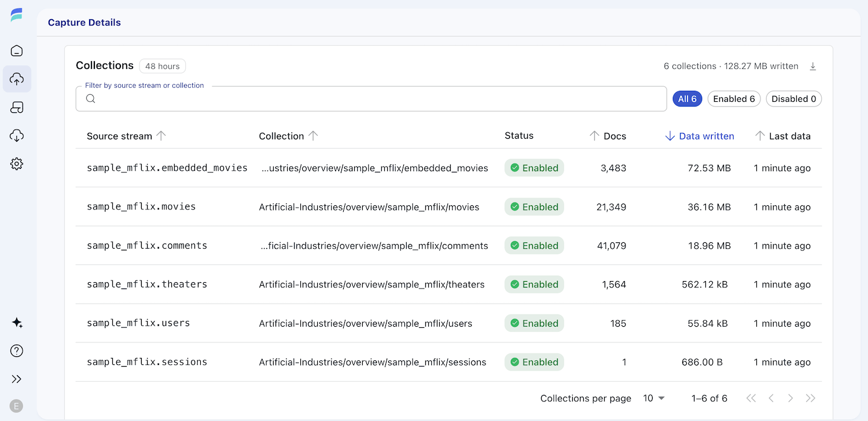The height and width of the screenshot is (421, 868).
Task: Open collection Artificial-Industries/overview/sample_mflix/movies
Action: pyautogui.click(x=369, y=207)
